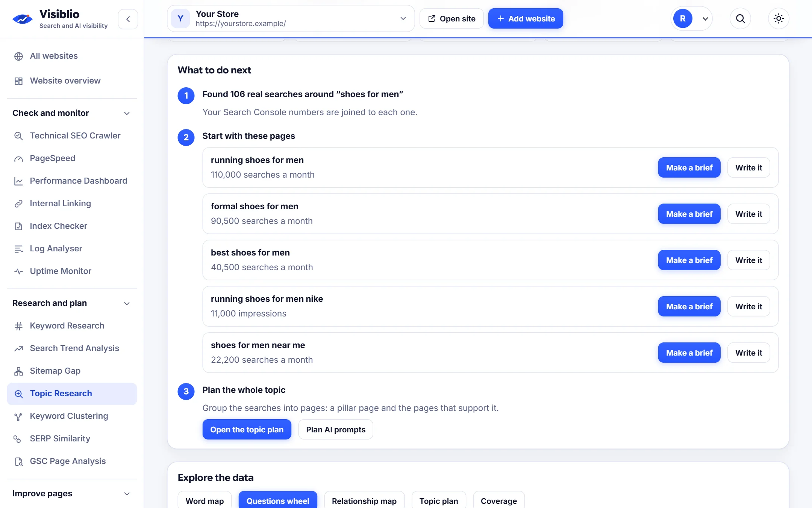Collapse the sidebar with the back arrow
812x508 pixels.
click(128, 19)
